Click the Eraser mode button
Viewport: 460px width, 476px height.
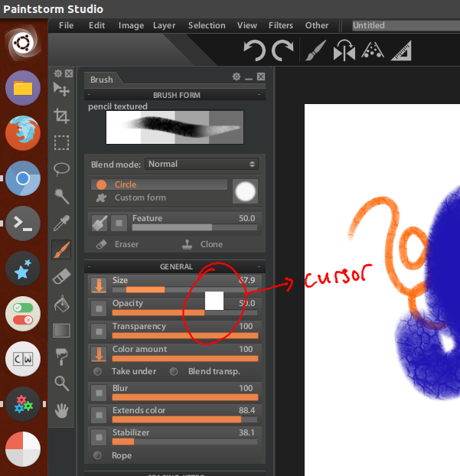click(x=117, y=244)
